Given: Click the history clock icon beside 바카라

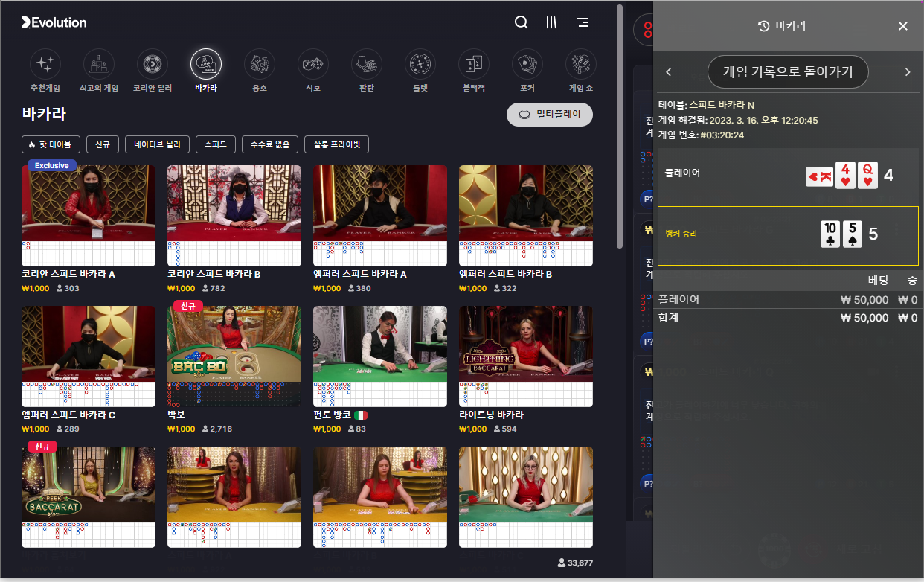Looking at the screenshot, I should pyautogui.click(x=763, y=26).
